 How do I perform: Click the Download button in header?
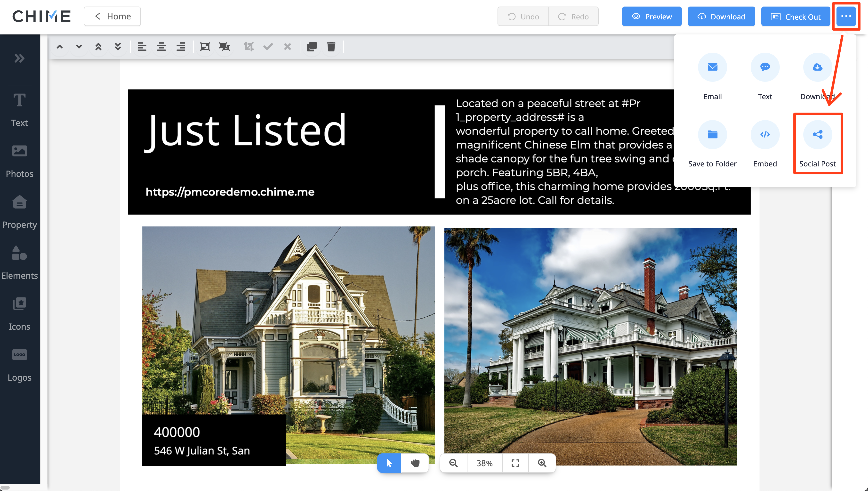click(721, 16)
